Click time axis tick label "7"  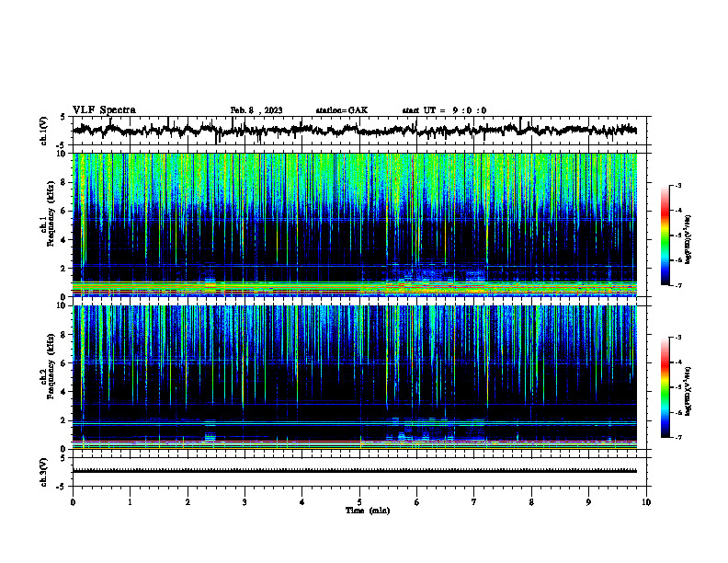tap(474, 502)
